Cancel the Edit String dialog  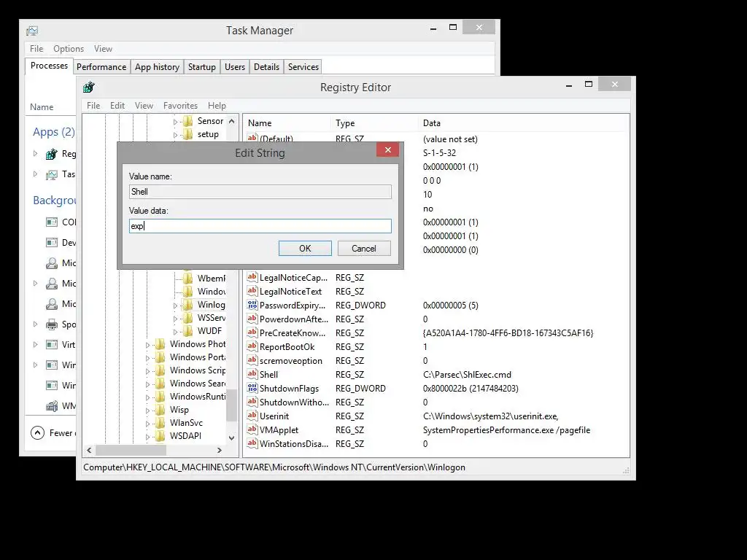tap(364, 248)
